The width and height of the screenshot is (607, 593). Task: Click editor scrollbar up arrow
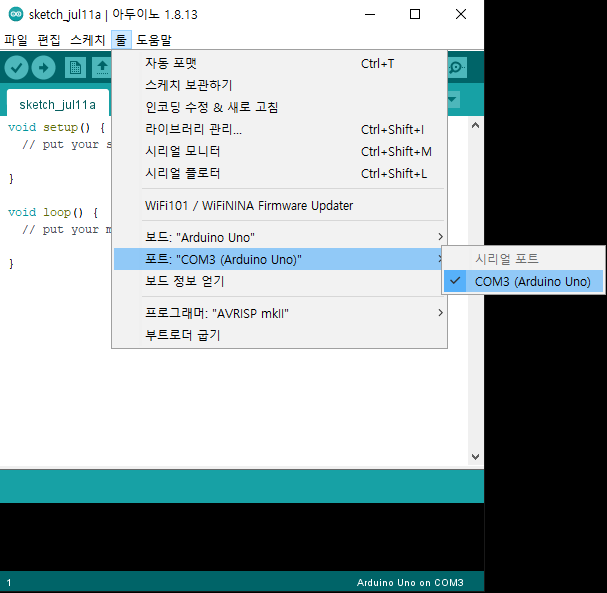475,125
